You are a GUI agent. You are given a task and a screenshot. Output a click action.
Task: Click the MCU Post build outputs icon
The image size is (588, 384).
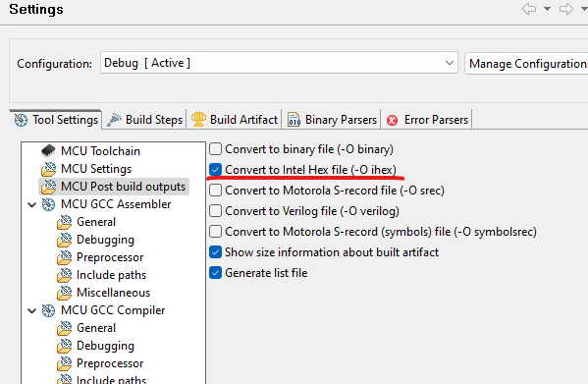coord(48,187)
